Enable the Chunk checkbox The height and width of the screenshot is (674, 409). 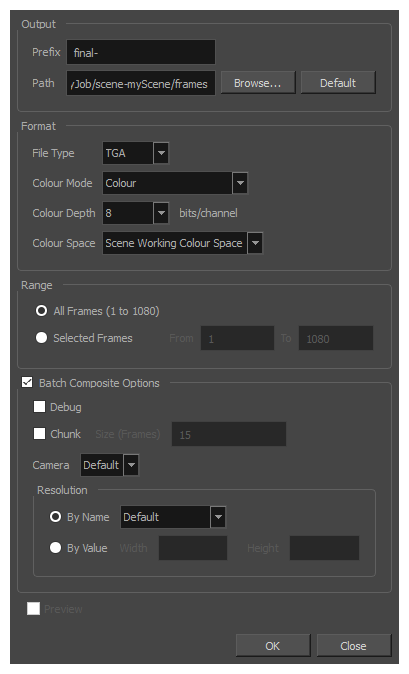point(39,434)
